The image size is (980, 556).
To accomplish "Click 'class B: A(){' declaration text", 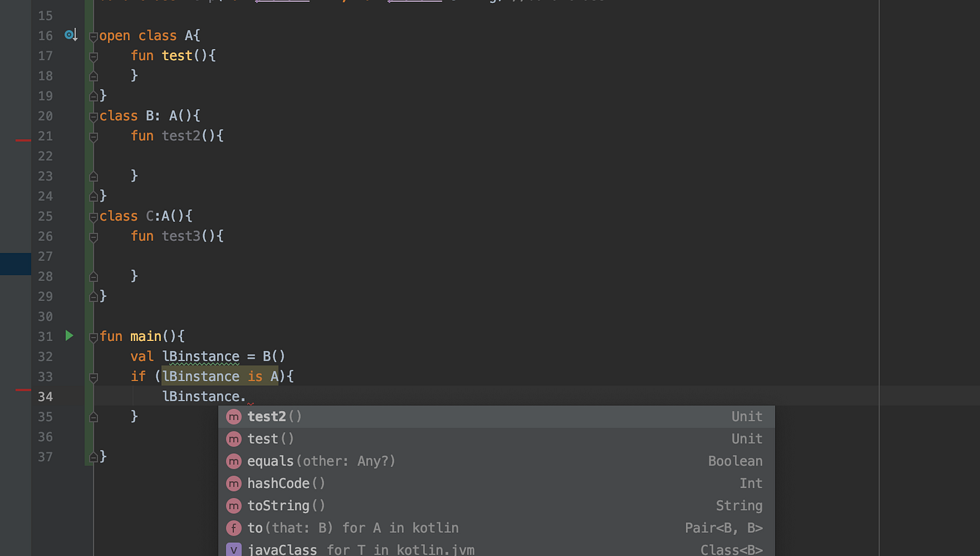I will click(150, 116).
